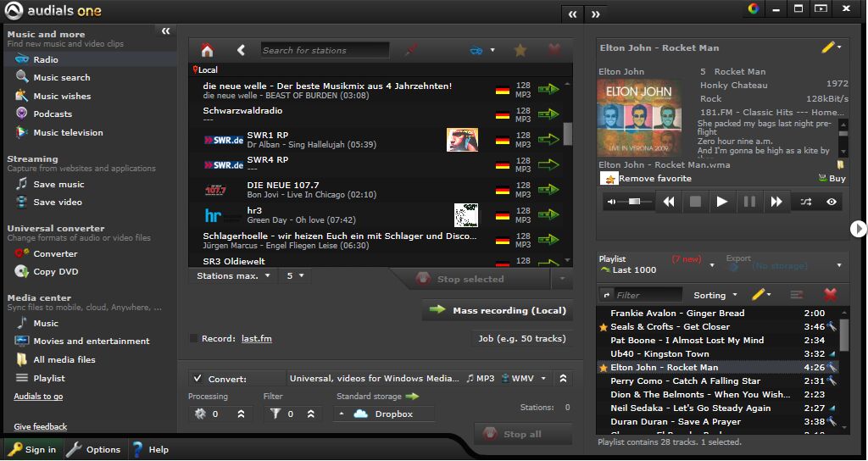Toggle the eye visualization icon in player
This screenshot has width=868, height=461.
pyautogui.click(x=832, y=202)
